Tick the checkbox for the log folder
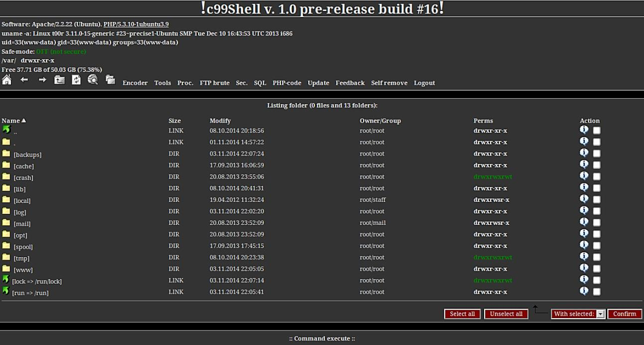Viewport: 644px width, 345px height. [597, 211]
